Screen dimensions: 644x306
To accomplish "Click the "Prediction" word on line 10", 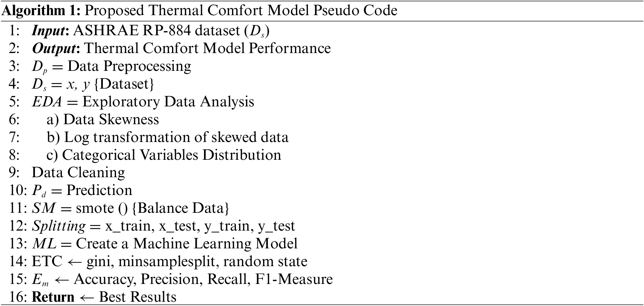I will (99, 190).
